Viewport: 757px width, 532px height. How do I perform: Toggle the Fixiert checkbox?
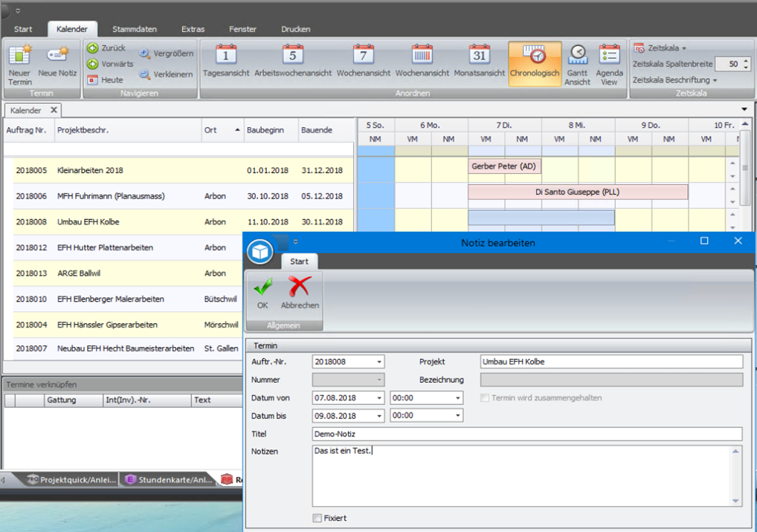[318, 518]
